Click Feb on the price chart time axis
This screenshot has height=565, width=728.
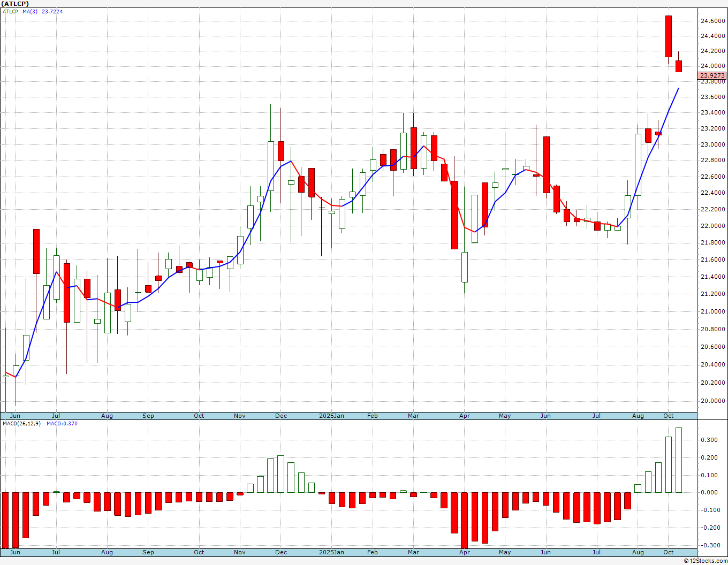(373, 416)
